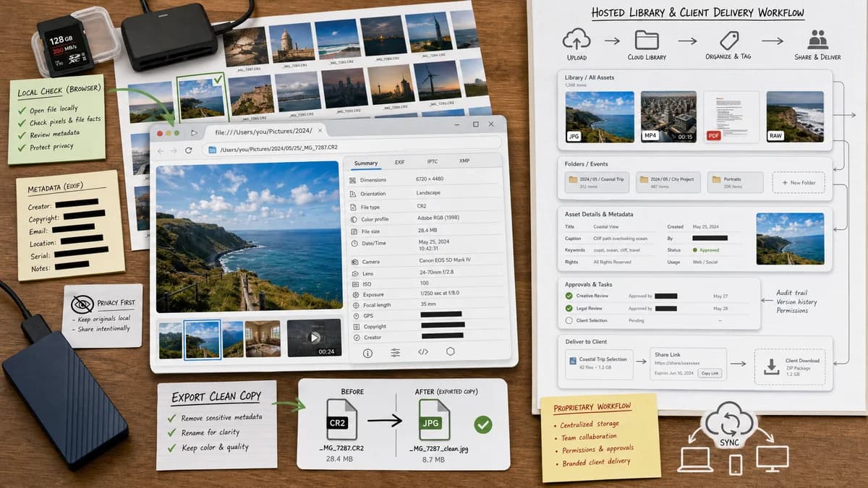Switch to the XMP tab

pos(464,160)
